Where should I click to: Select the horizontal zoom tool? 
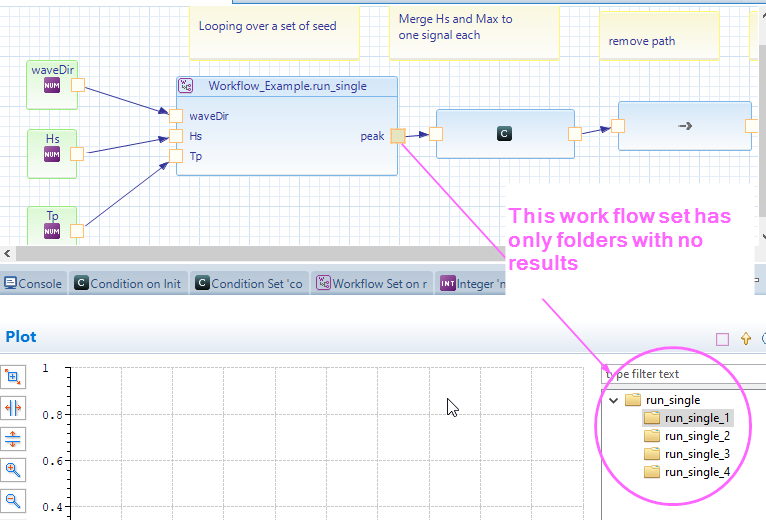[x=14, y=408]
